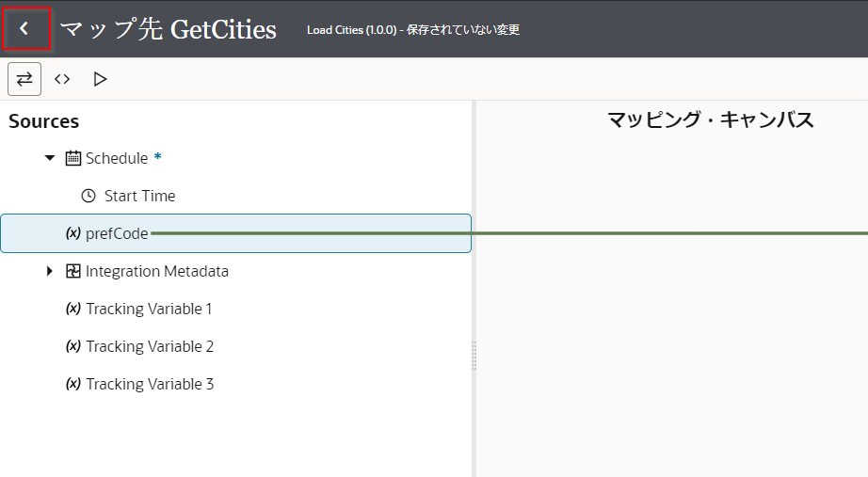Viewport: 868px width, 477px height.
Task: Click the back arrow button
Action: [24, 29]
